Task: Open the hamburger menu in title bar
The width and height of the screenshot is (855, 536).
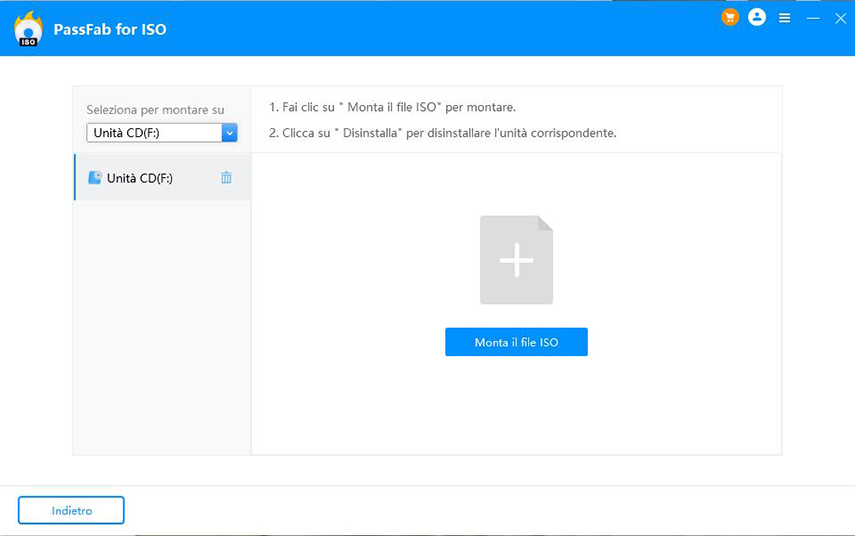Action: (785, 18)
